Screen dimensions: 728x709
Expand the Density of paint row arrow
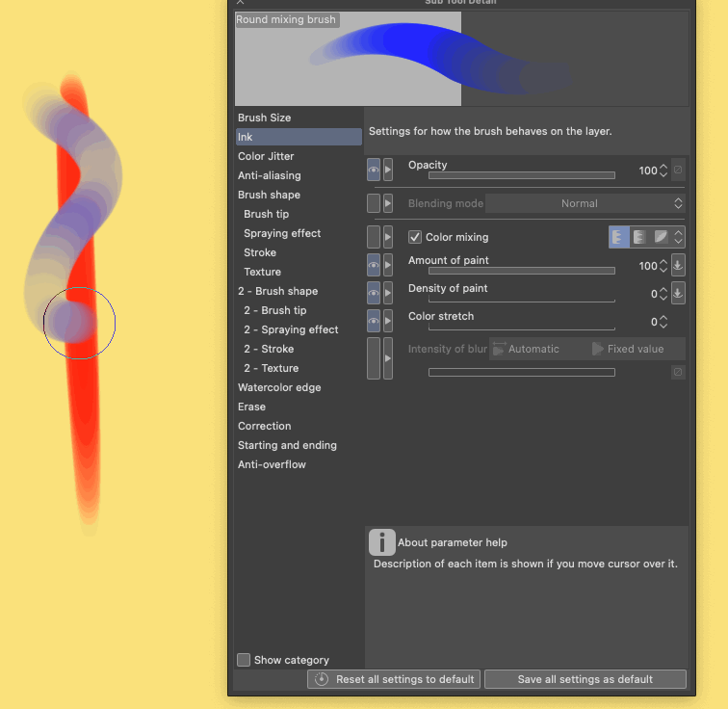tap(388, 293)
